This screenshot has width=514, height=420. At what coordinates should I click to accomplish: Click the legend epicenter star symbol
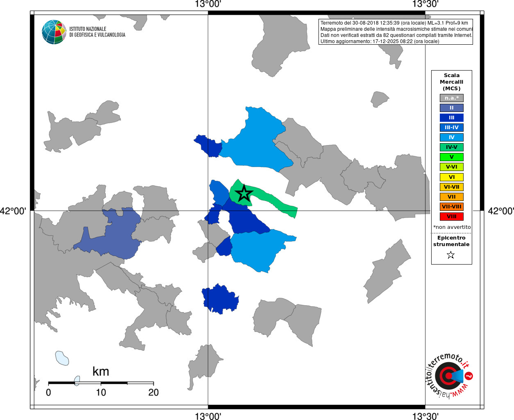451,255
